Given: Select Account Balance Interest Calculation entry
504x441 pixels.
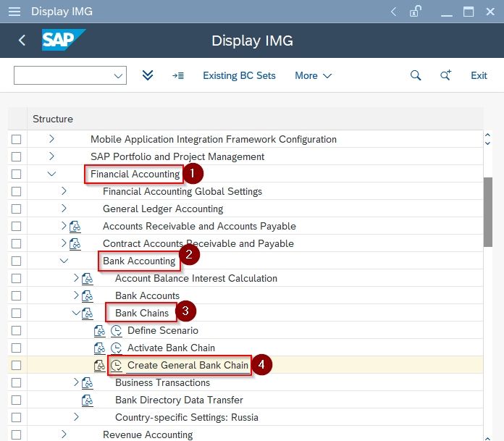Looking at the screenshot, I should pyautogui.click(x=196, y=279).
